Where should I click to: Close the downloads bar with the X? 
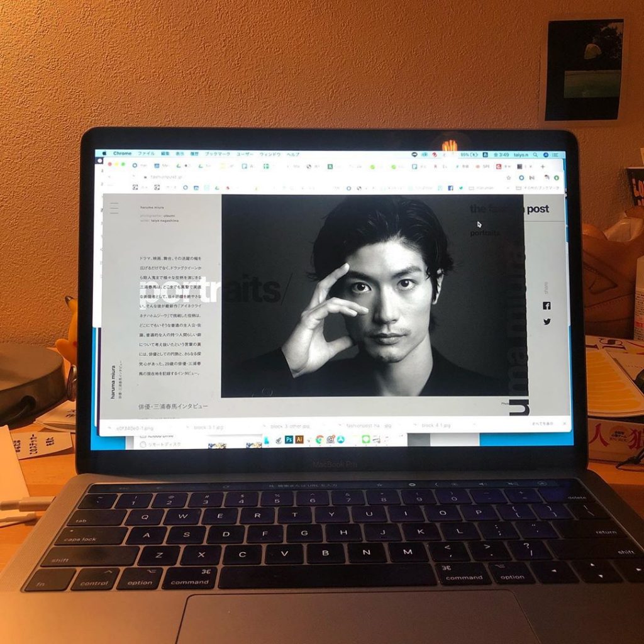point(563,424)
